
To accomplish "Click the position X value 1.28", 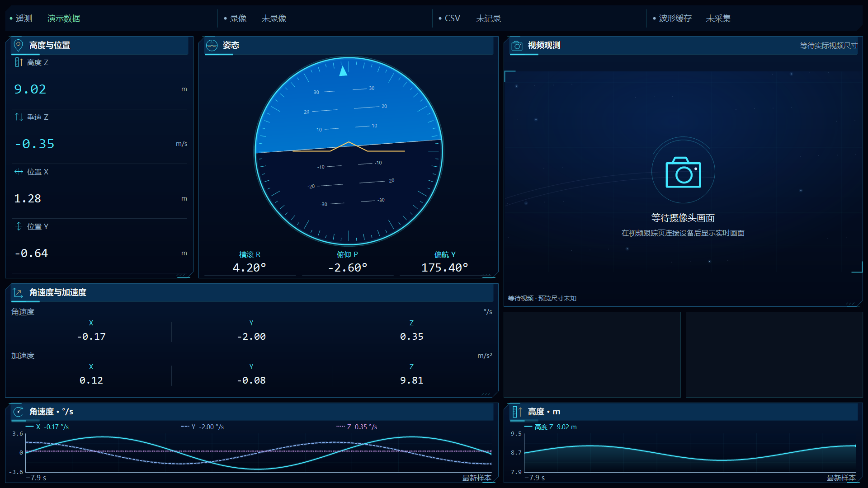I will (28, 198).
